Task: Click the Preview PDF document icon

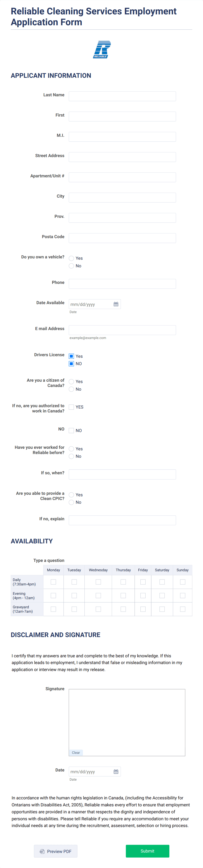Action: 41,851
